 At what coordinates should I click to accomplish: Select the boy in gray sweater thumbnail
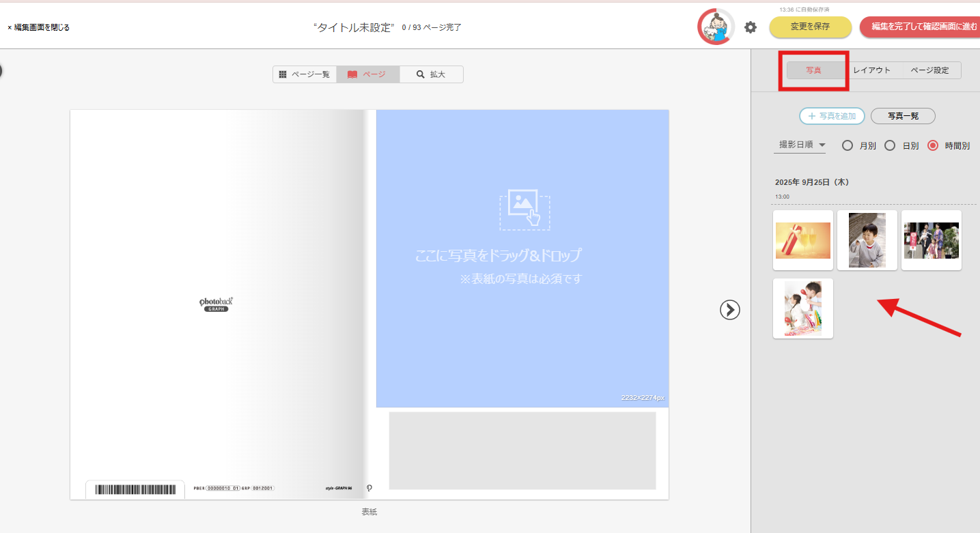(867, 240)
